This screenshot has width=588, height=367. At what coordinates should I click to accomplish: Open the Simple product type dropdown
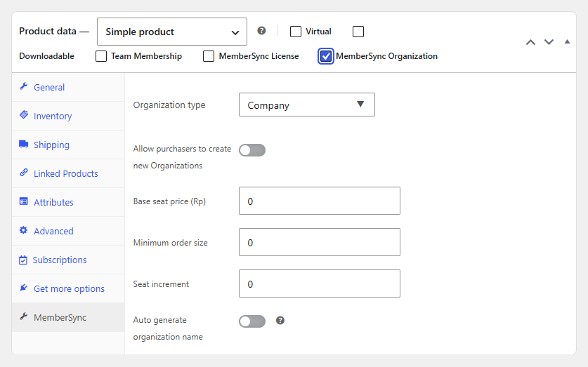(x=172, y=32)
